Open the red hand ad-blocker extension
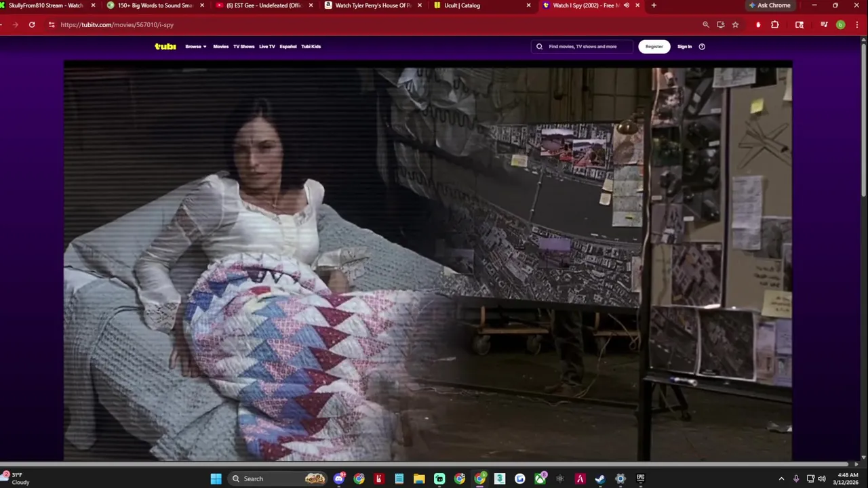Viewport: 868px width, 488px height. click(x=758, y=24)
